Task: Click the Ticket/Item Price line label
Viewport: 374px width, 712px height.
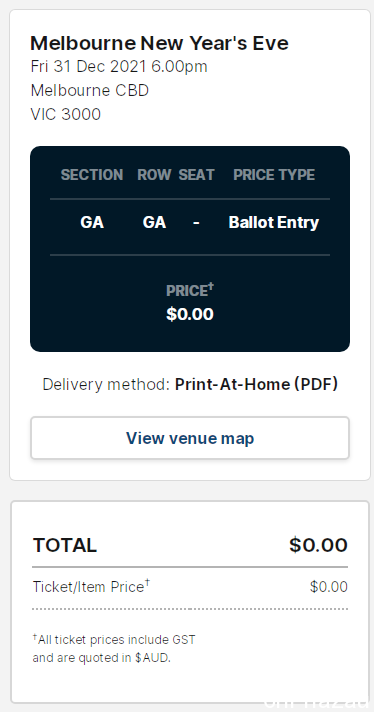Action: coord(91,587)
